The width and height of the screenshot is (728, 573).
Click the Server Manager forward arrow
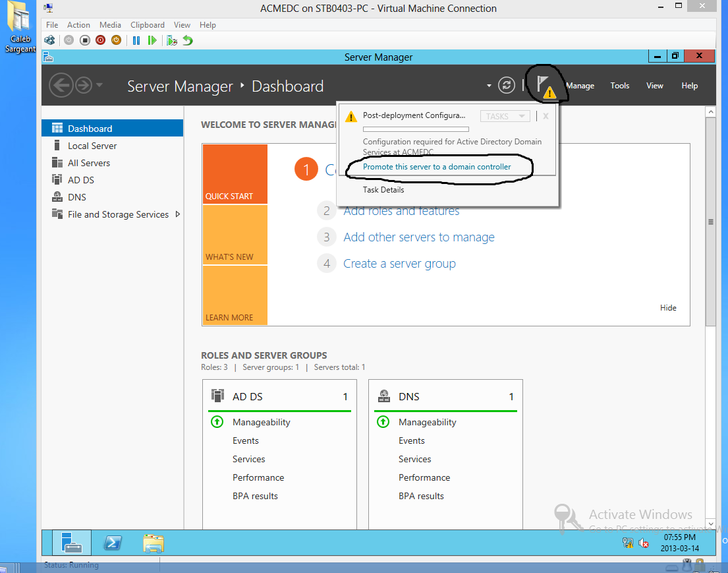tap(84, 85)
